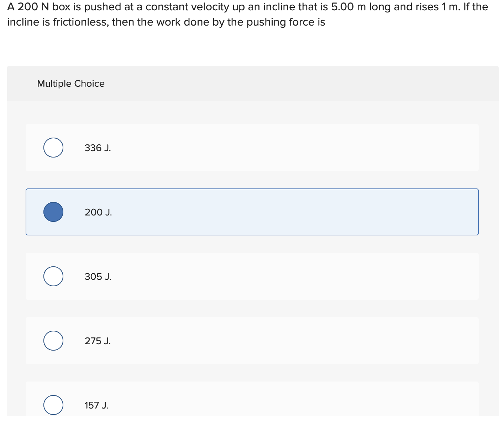This screenshot has width=504, height=421.
Task: Click empty area of the 275 J. card
Action: pos(285,341)
